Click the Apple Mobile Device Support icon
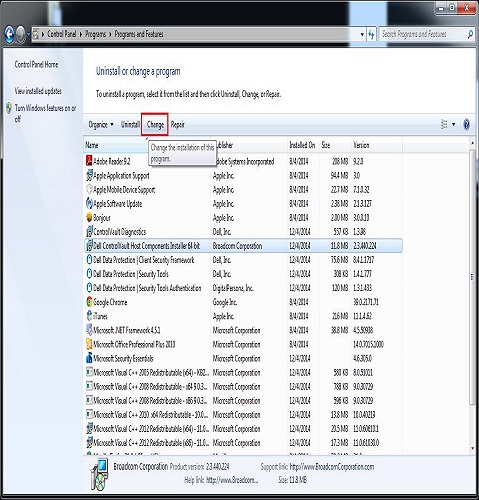 click(89, 189)
